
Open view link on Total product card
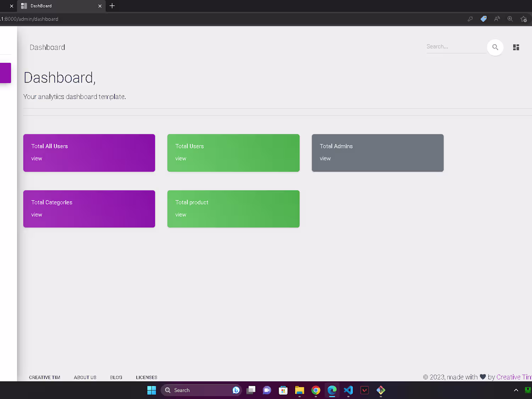point(181,215)
